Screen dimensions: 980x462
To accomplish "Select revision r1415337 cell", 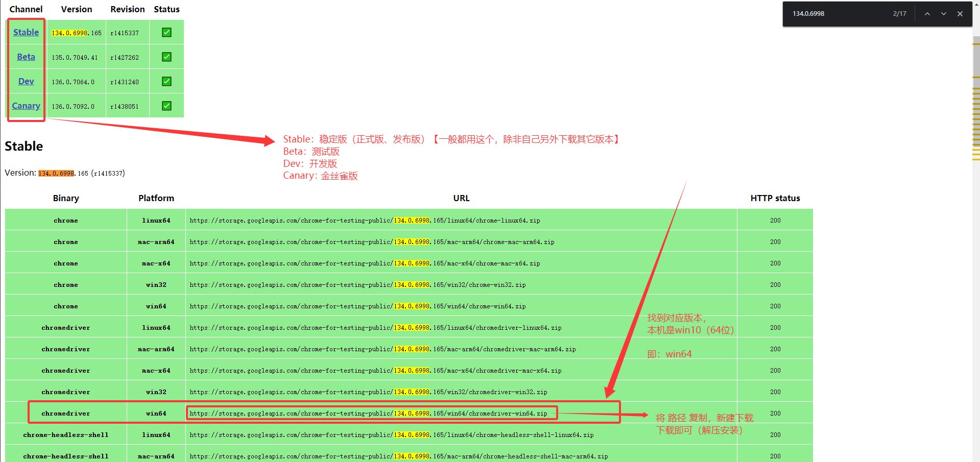I will tap(128, 33).
